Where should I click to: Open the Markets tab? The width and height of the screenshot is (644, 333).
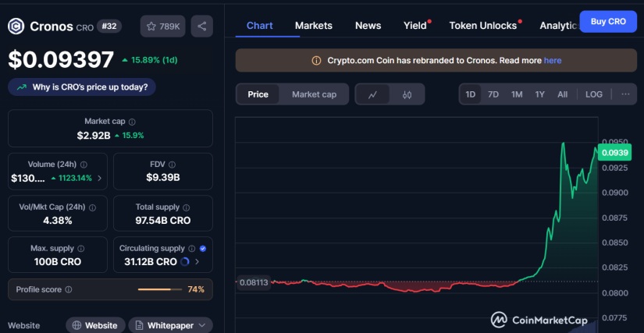tap(314, 26)
